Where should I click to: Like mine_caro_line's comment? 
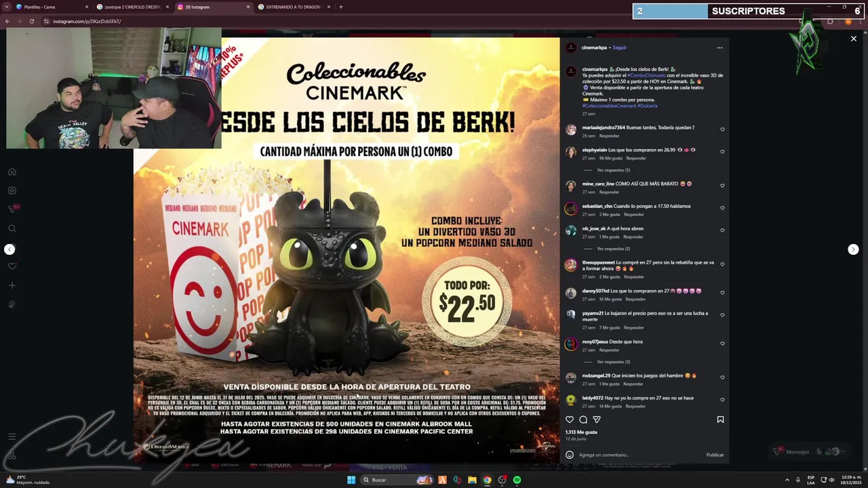pyautogui.click(x=722, y=186)
